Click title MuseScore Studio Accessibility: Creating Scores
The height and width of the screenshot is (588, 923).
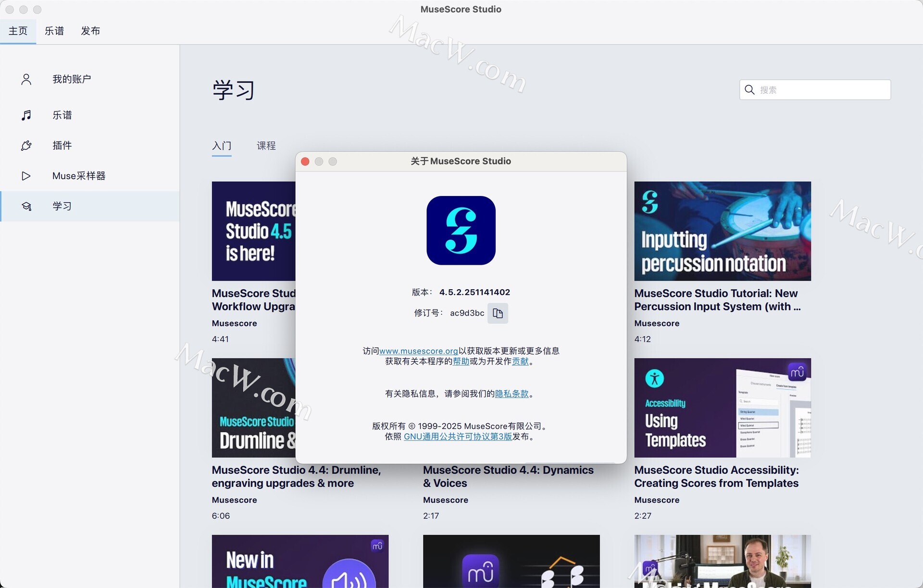(x=716, y=477)
